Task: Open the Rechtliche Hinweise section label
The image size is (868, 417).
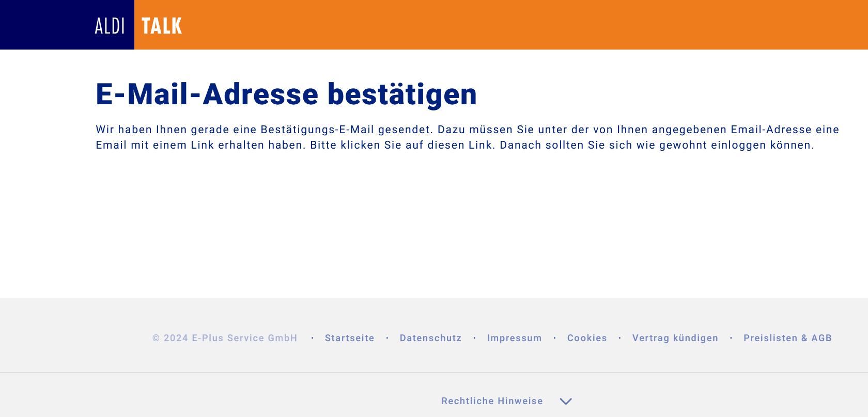Action: tap(492, 401)
